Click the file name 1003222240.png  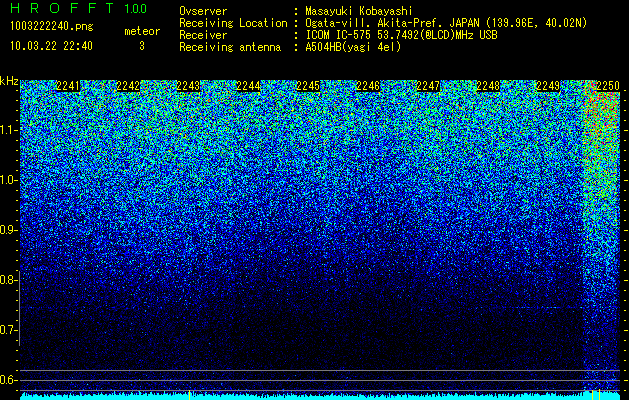pos(52,26)
